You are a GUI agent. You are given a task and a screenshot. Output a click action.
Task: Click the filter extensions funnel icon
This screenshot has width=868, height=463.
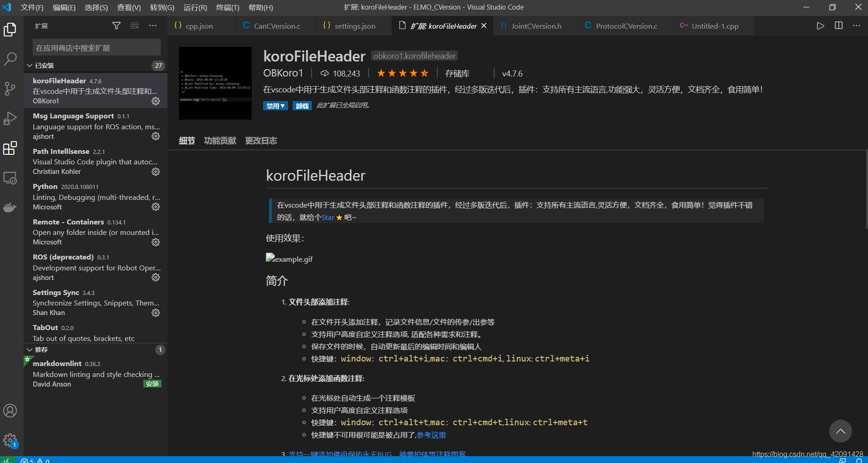tap(117, 25)
